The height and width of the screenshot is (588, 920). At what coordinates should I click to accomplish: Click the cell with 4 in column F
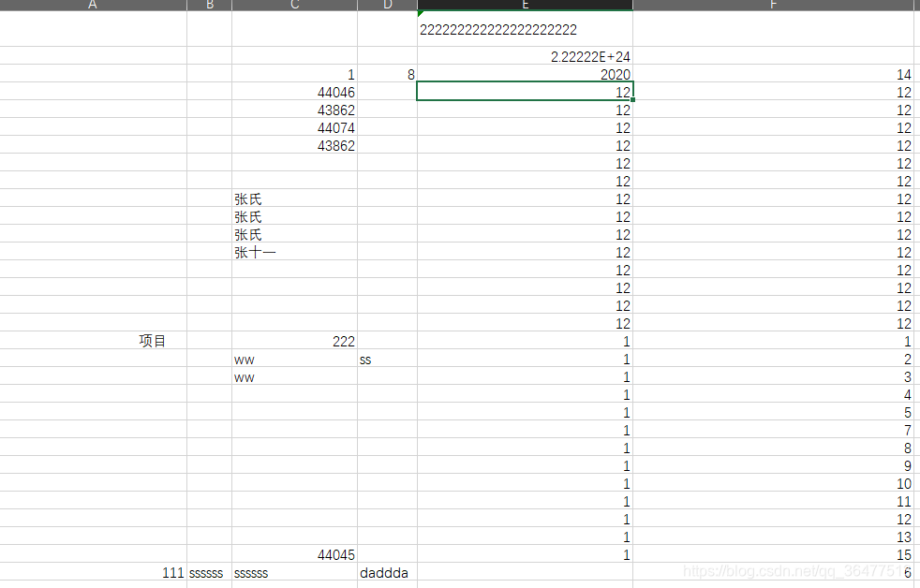click(x=773, y=394)
